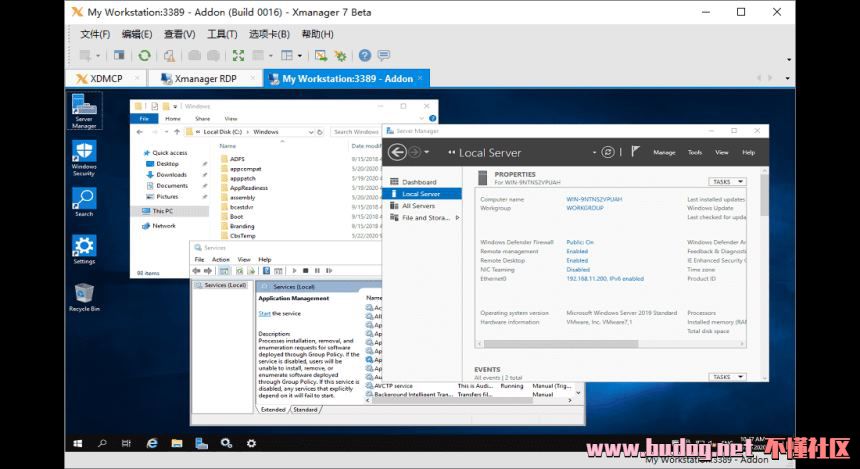Open the blue help question mark icon
Viewport: 860px width, 469px height.
click(365, 55)
